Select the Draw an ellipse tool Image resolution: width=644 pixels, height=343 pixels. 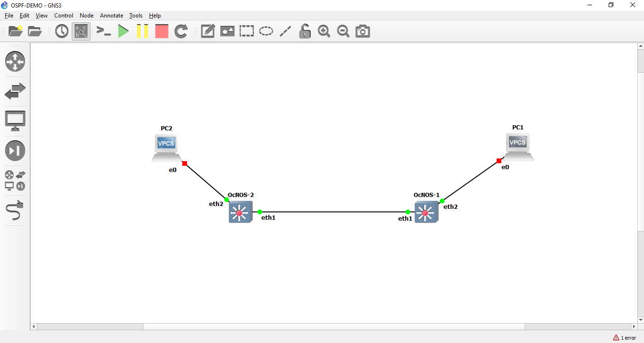coord(266,31)
